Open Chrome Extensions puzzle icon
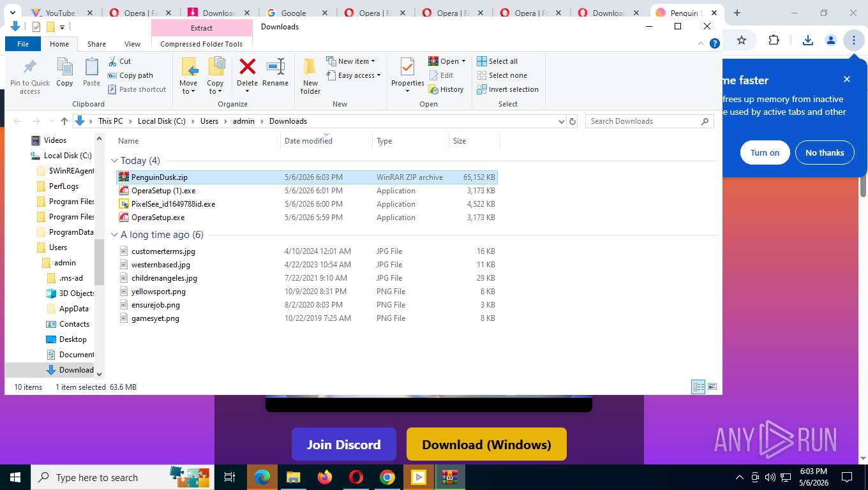 click(x=774, y=40)
